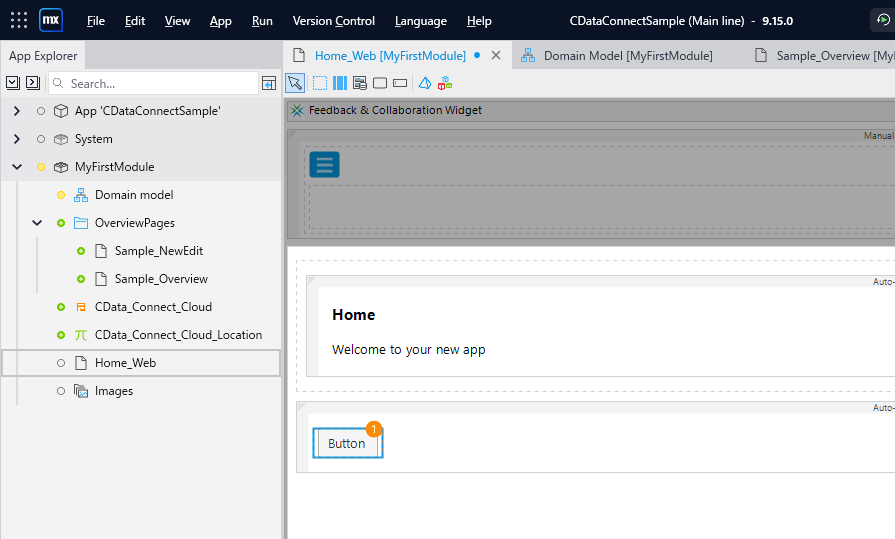This screenshot has height=539, width=895.
Task: Click the building blocks toolbar icon
Action: pyautogui.click(x=424, y=83)
